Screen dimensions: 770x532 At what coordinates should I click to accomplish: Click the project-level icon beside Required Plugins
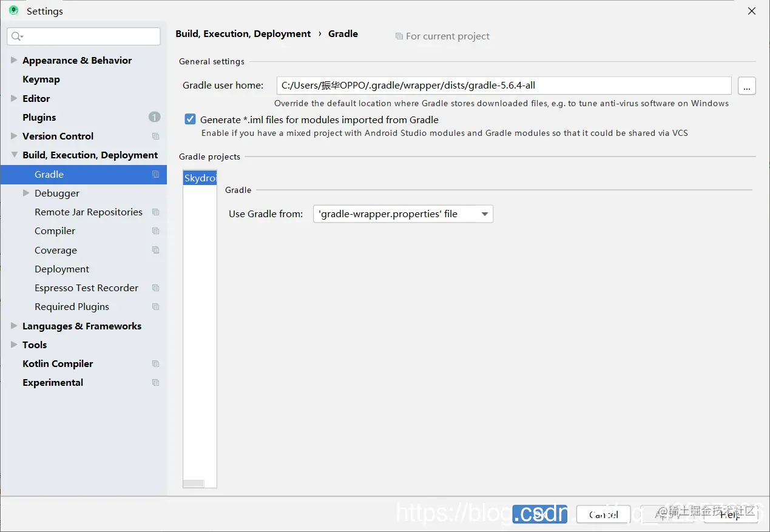click(155, 307)
